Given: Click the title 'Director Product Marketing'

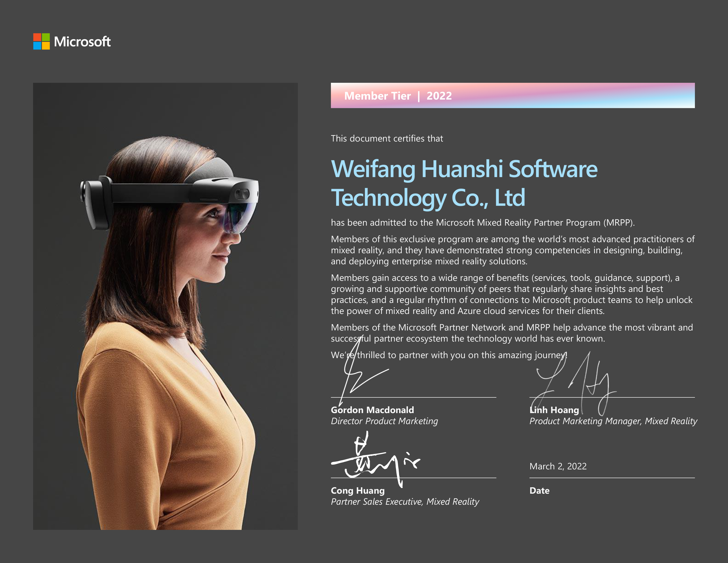Looking at the screenshot, I should pos(384,421).
